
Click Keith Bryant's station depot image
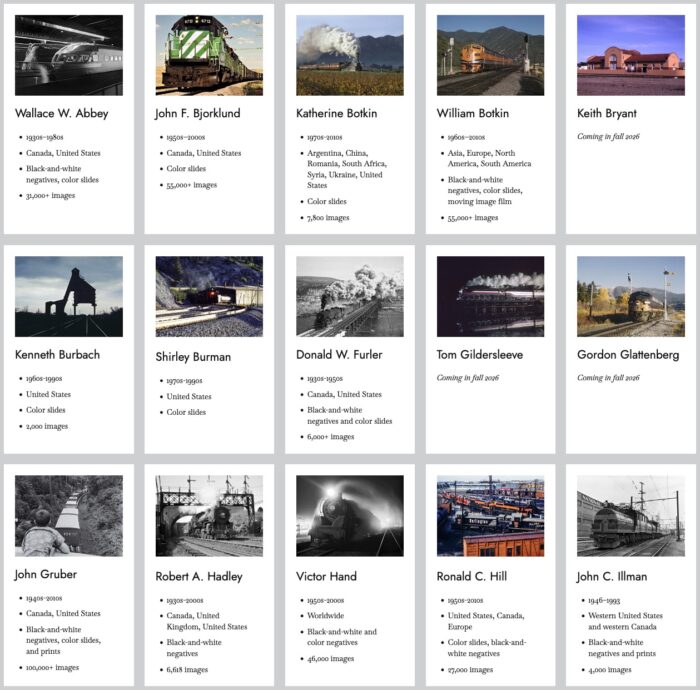coord(631,55)
